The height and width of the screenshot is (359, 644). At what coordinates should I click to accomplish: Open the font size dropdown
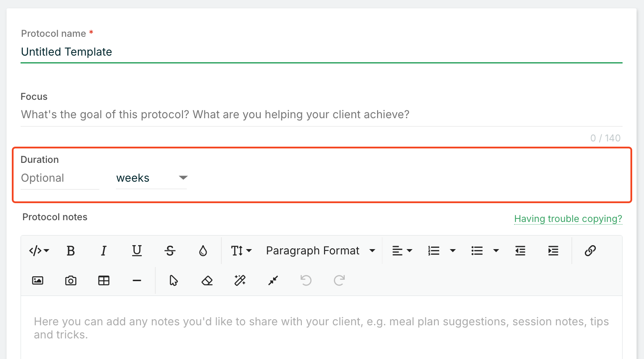(241, 251)
